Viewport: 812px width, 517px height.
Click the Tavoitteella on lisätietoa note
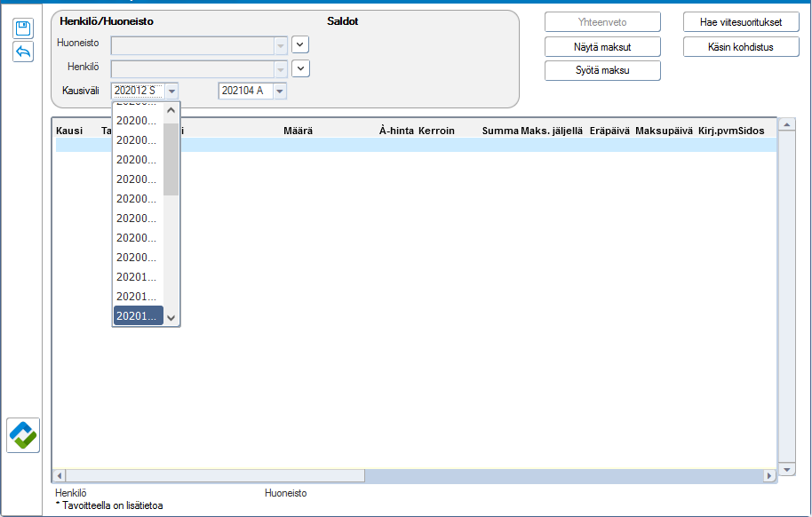click(109, 505)
